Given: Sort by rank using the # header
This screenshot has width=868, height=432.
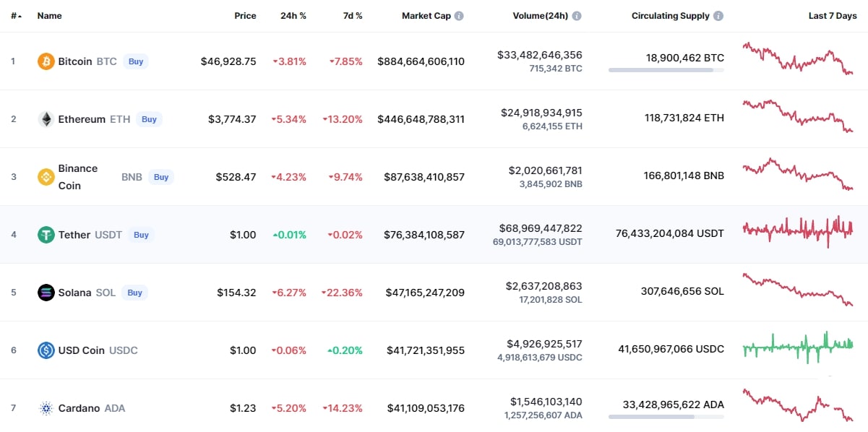Looking at the screenshot, I should pos(16,15).
